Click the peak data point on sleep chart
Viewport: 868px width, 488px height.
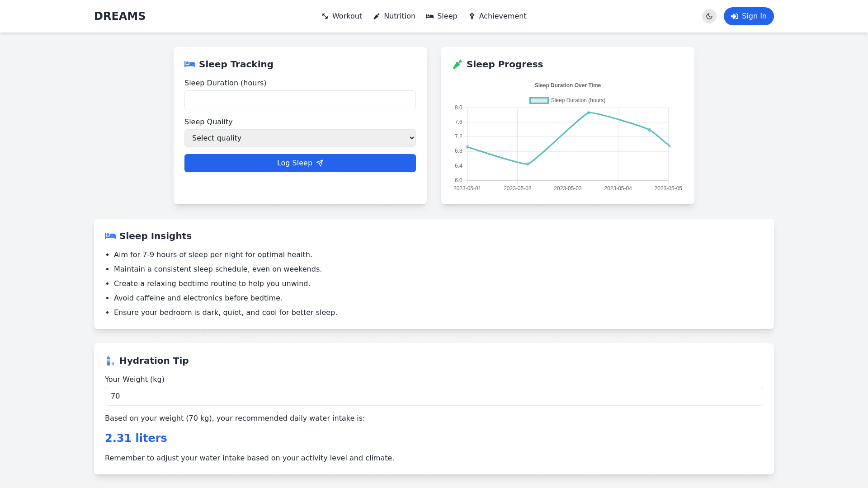pos(589,113)
